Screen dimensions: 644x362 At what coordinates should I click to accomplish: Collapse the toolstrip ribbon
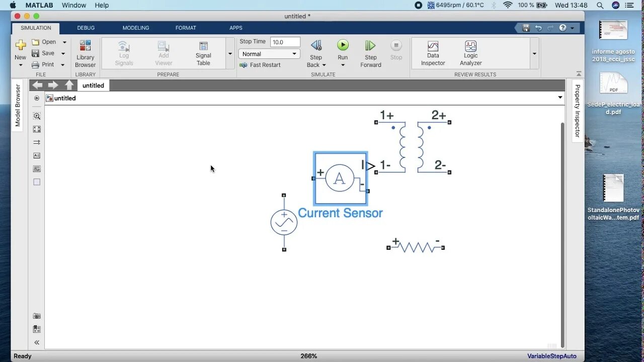pos(579,74)
